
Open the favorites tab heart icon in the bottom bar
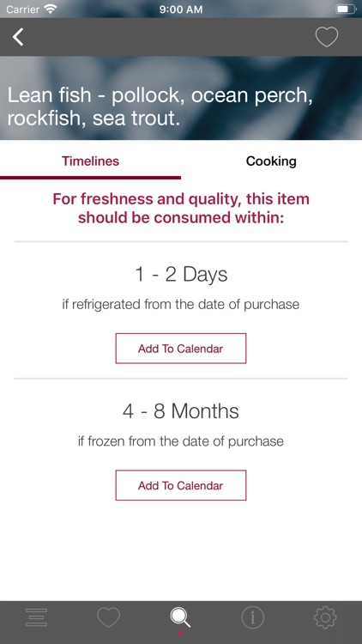click(108, 617)
